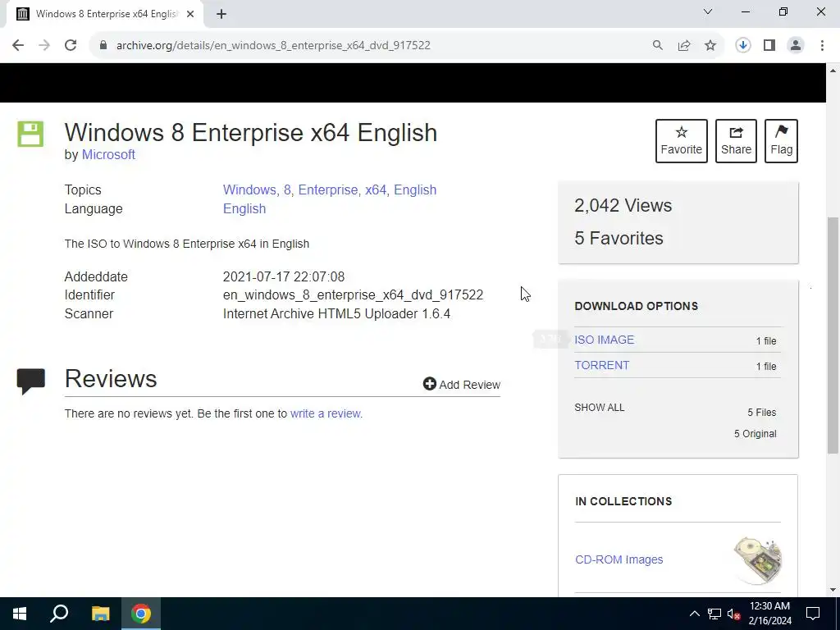Click SHOW ALL download files

point(600,408)
